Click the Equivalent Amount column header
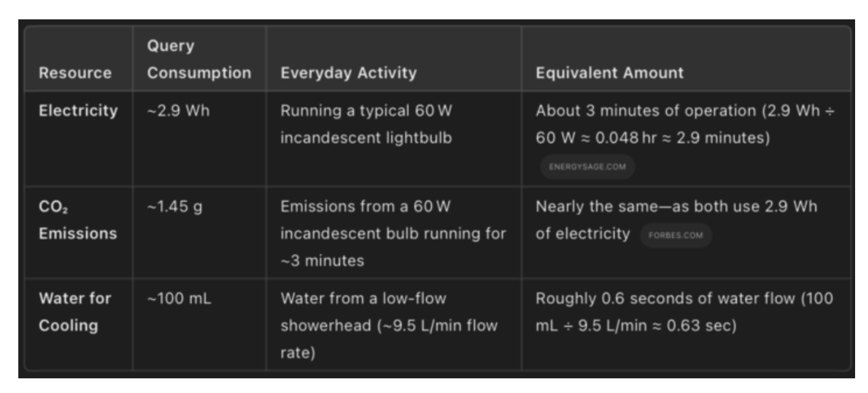Image resolution: width=868 pixels, height=393 pixels. tap(609, 73)
